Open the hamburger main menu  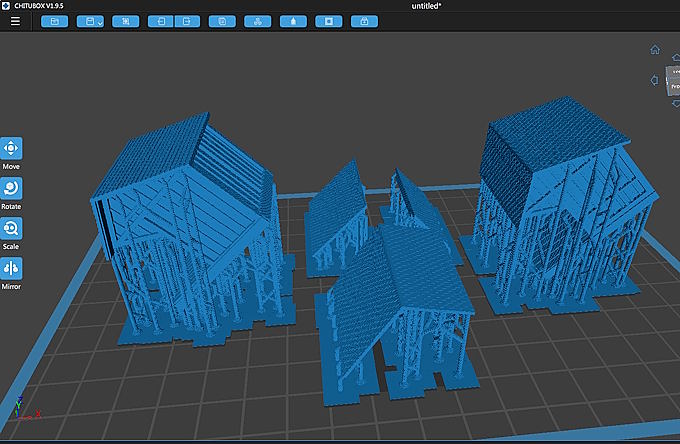click(15, 21)
